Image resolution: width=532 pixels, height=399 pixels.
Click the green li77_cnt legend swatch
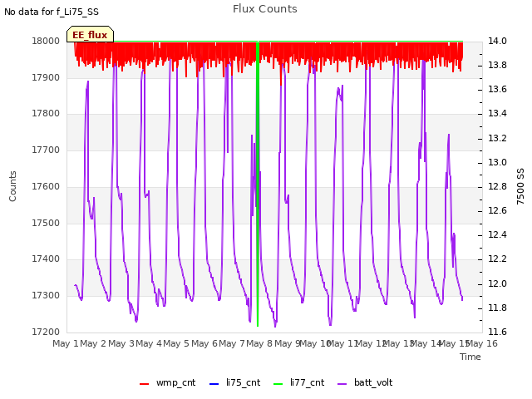278,384
